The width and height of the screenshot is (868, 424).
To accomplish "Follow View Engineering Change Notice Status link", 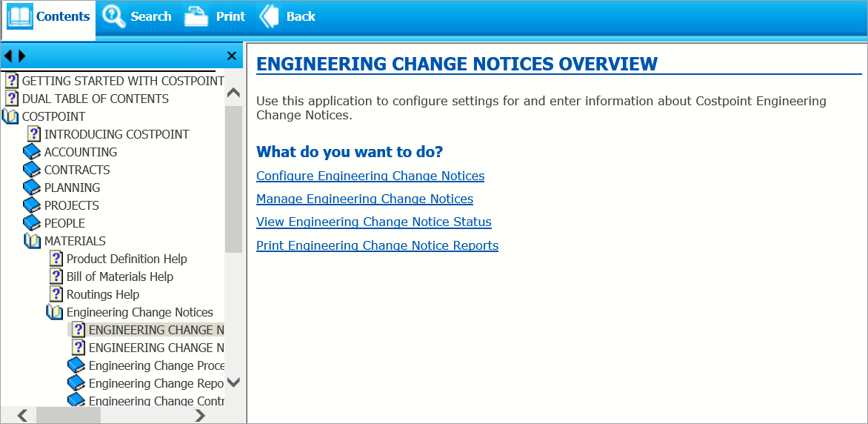I will 374,222.
